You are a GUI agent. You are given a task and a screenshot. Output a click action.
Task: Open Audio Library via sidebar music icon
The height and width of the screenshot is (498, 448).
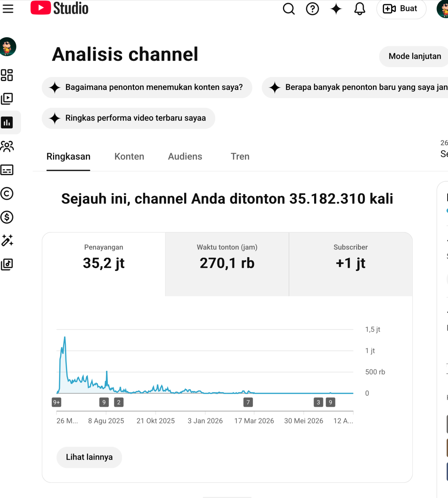pos(7,264)
